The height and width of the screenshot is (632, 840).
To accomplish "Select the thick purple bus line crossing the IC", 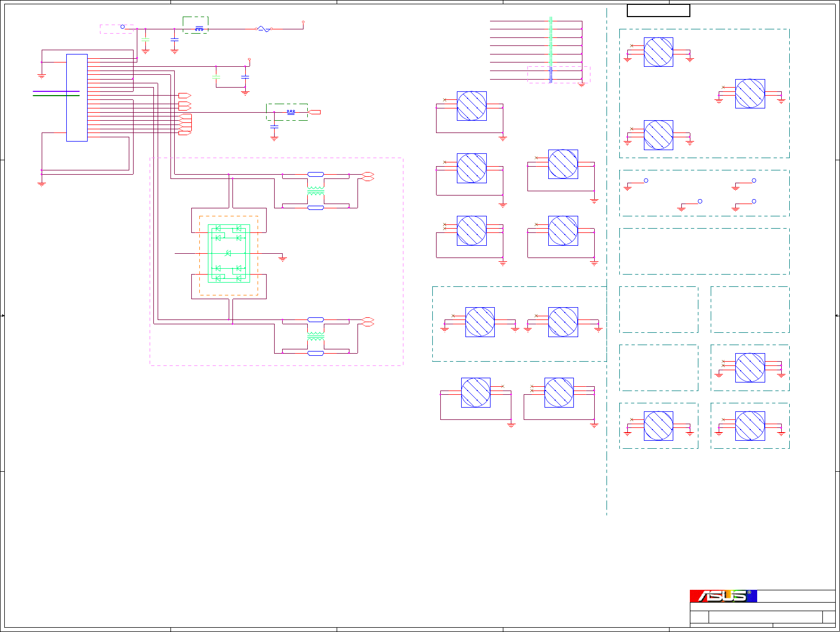I will tap(56, 91).
